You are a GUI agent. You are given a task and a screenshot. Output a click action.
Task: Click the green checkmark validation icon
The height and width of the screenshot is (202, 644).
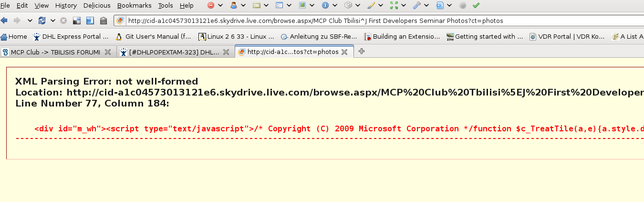(476, 6)
